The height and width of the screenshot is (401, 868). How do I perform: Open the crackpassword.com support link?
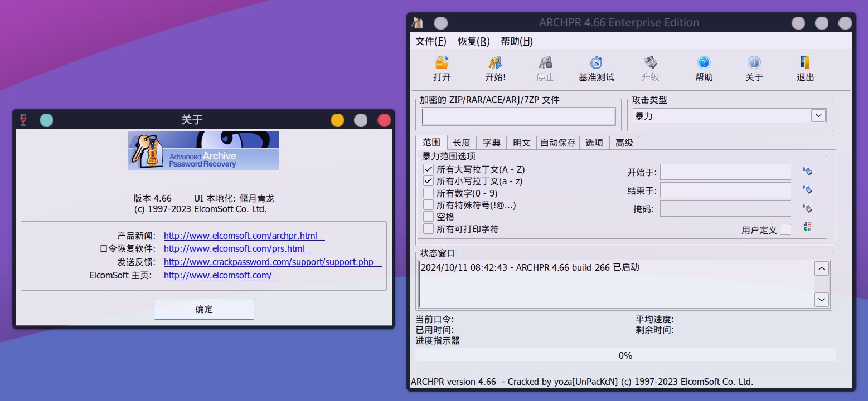[273, 262]
